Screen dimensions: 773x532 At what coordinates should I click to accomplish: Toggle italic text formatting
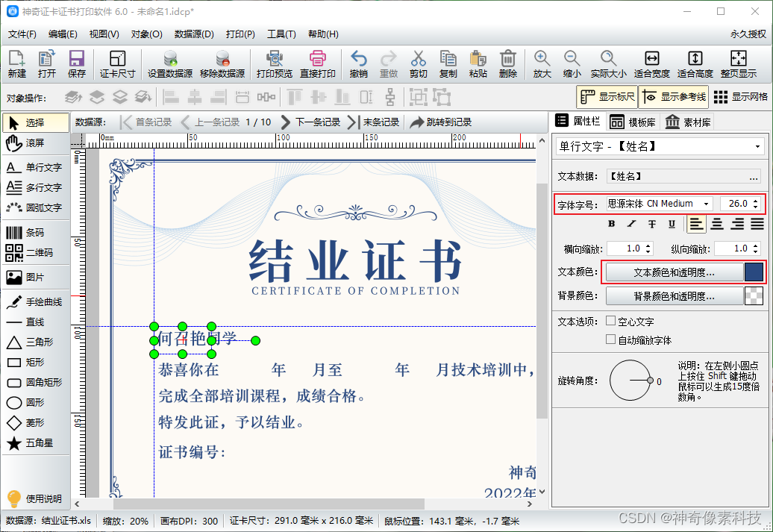coord(631,224)
